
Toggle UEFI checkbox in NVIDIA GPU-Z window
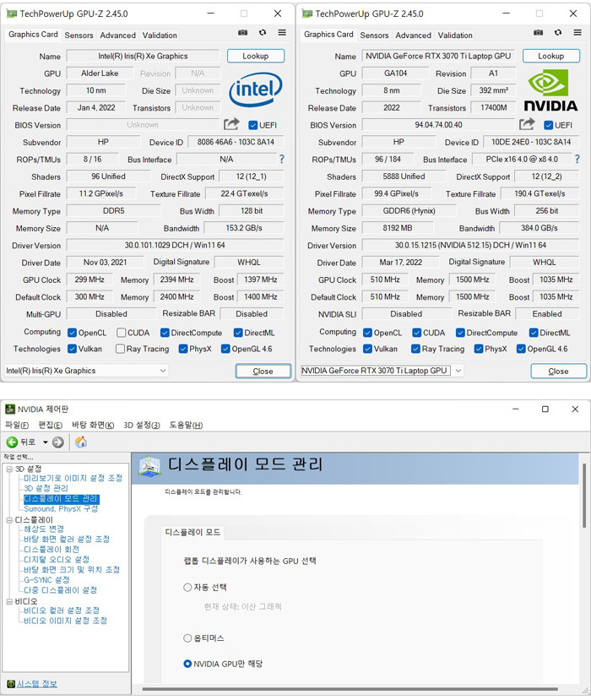click(x=549, y=125)
